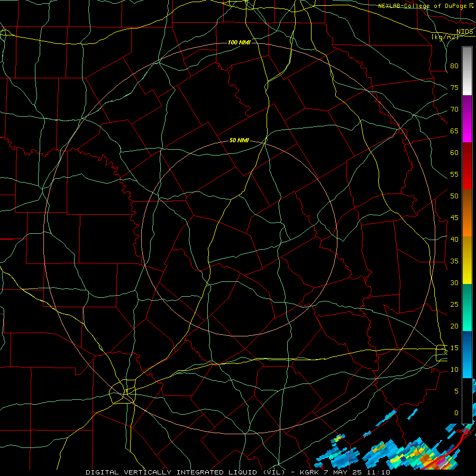The image size is (476, 476).
Task: Click the 55 value on the color scale
Action: pyautogui.click(x=454, y=174)
